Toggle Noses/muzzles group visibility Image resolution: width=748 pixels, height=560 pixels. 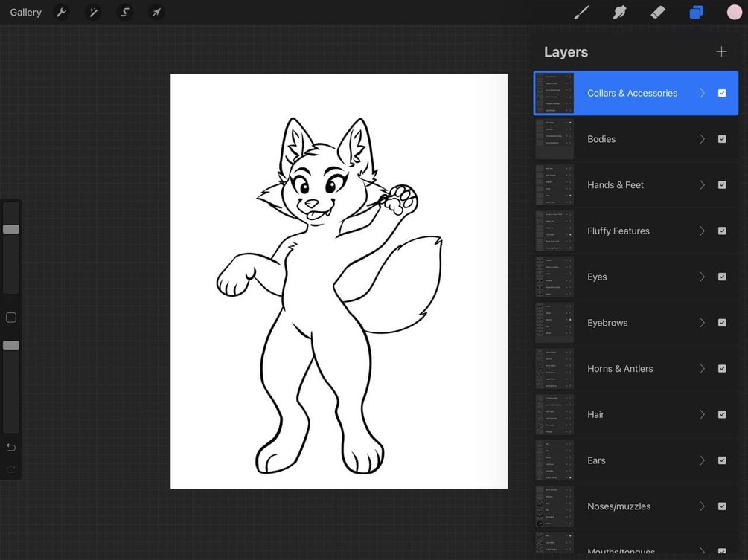[x=722, y=506]
